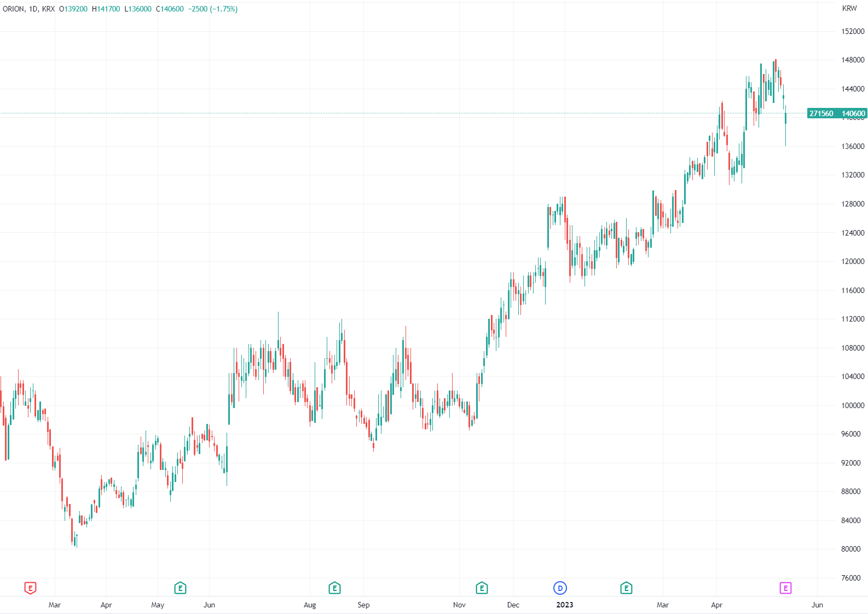Click the 104000 price axis label
868x614 pixels.
point(853,376)
